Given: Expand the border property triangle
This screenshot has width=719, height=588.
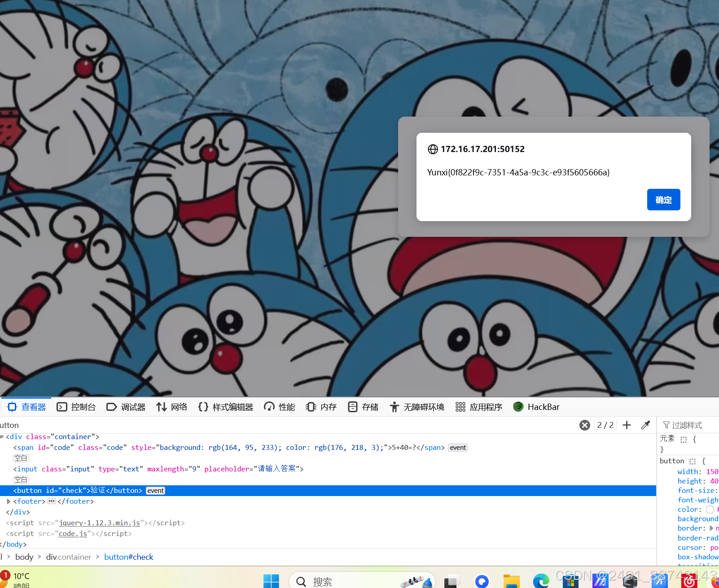Looking at the screenshot, I should (711, 528).
